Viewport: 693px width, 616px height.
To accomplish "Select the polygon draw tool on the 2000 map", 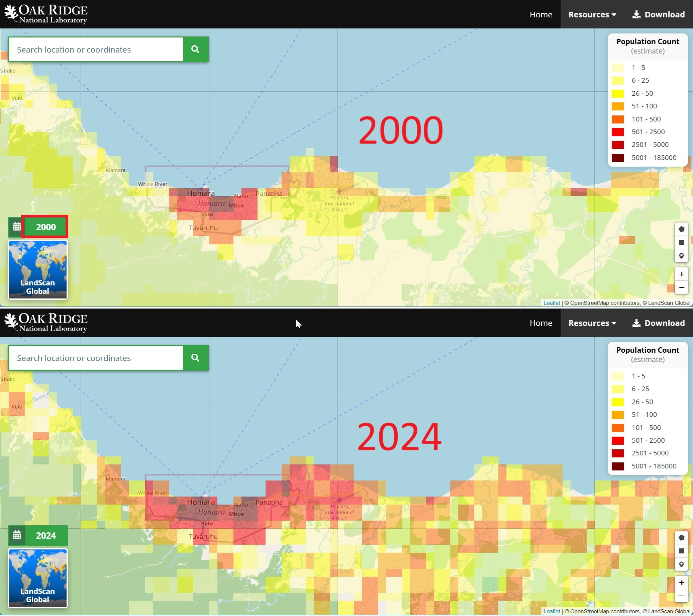I will click(682, 229).
